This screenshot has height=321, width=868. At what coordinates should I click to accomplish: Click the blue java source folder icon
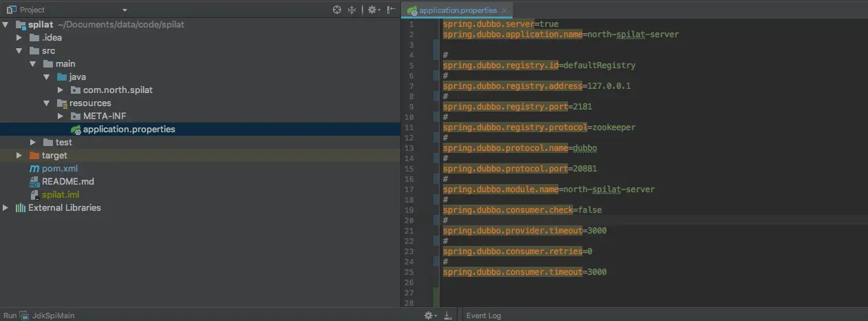(62, 76)
